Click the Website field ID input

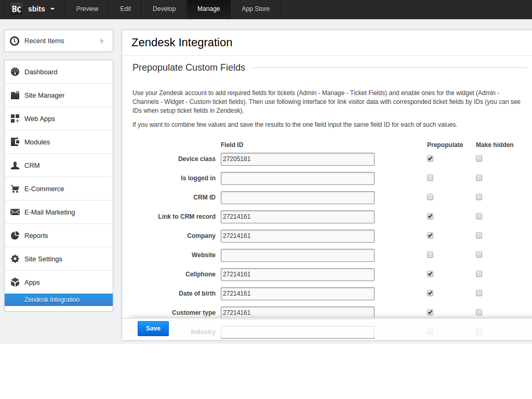point(297,255)
